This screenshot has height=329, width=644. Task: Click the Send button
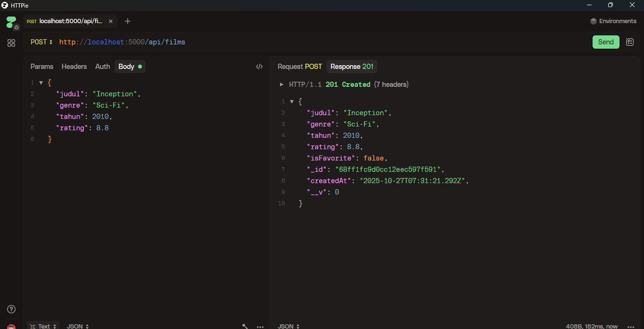pos(605,42)
